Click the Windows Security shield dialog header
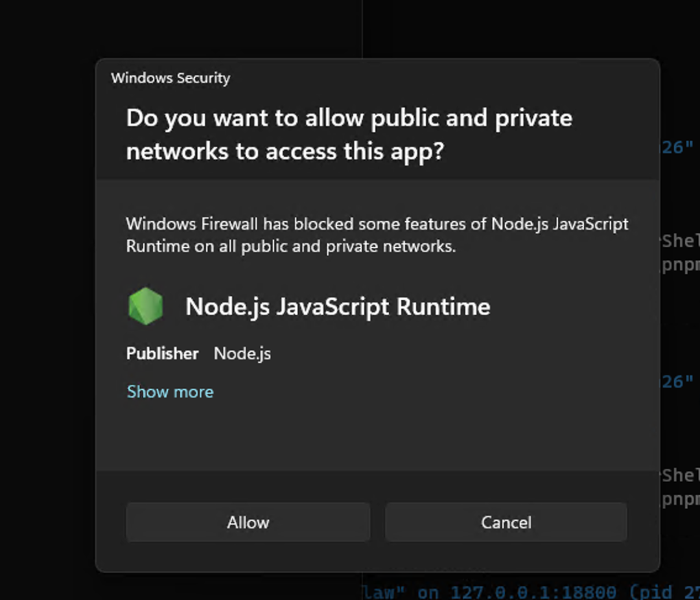The image size is (700, 600). 171,78
